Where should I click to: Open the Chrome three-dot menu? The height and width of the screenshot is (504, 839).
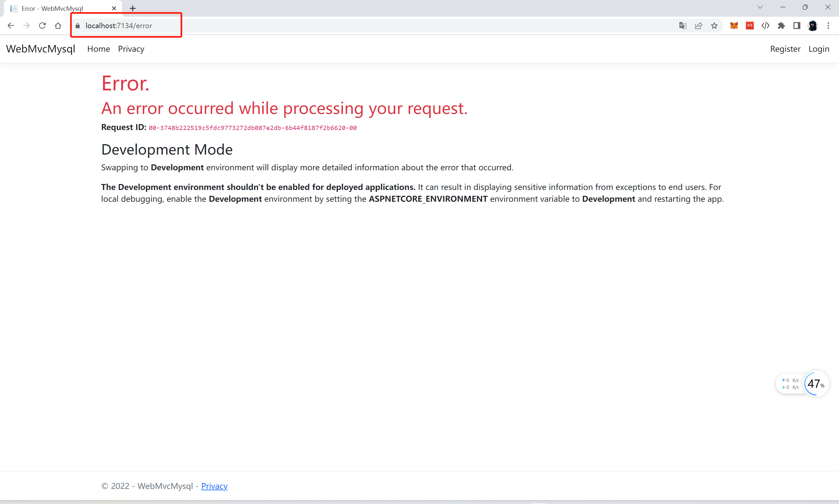tap(828, 26)
